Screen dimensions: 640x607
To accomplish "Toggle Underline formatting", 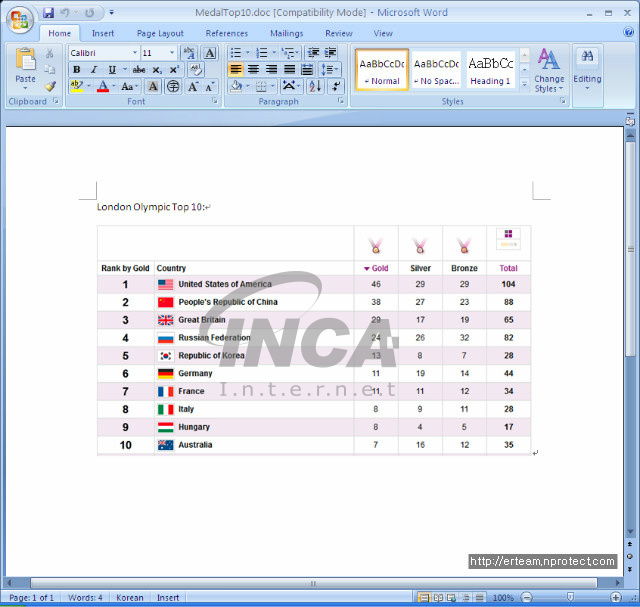I will tap(112, 70).
